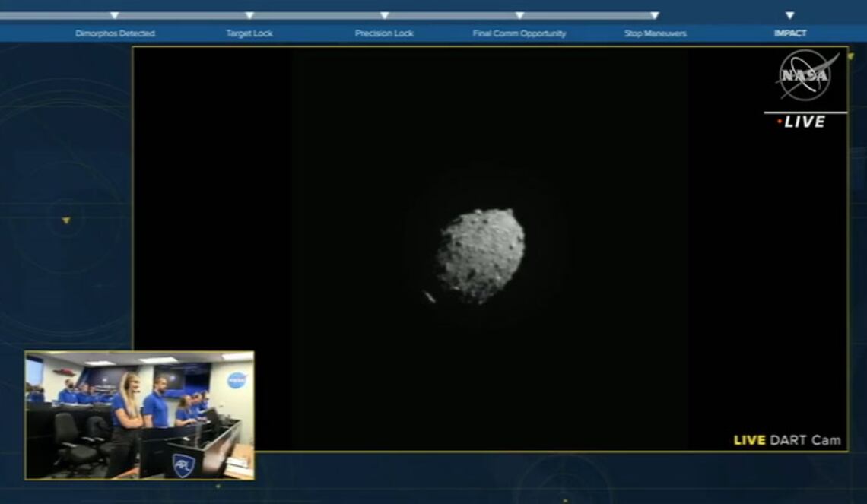Click the round NASA emblem on control room wall
The width and height of the screenshot is (867, 504).
(237, 380)
